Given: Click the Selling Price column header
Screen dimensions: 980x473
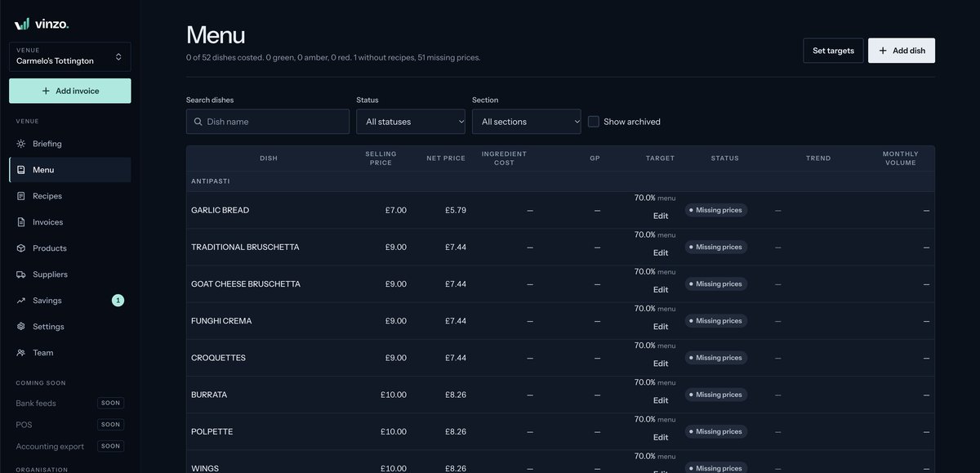Looking at the screenshot, I should coord(381,158).
